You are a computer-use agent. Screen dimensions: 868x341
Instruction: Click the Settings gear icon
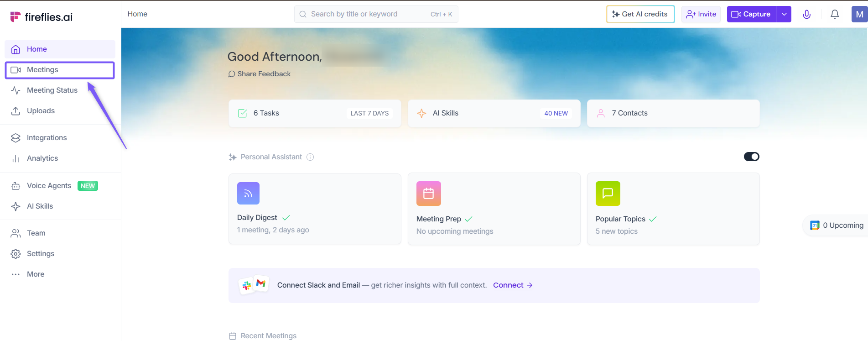16,254
